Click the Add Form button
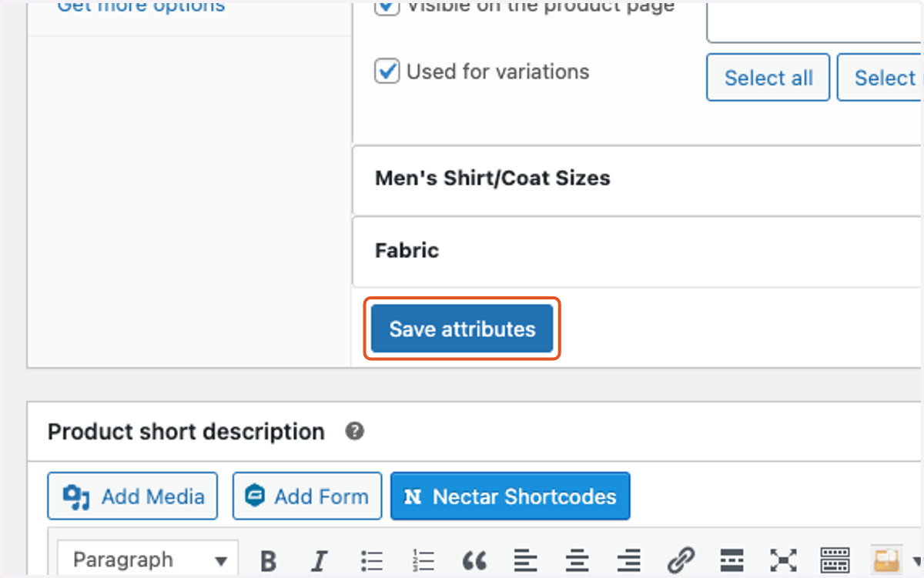Image resolution: width=924 pixels, height=578 pixels. point(307,496)
